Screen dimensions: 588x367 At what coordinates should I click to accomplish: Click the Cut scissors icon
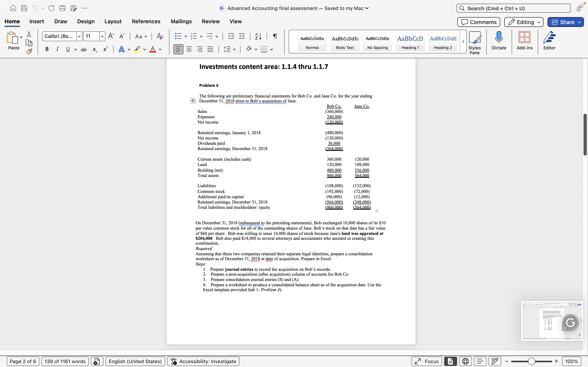pyautogui.click(x=29, y=34)
